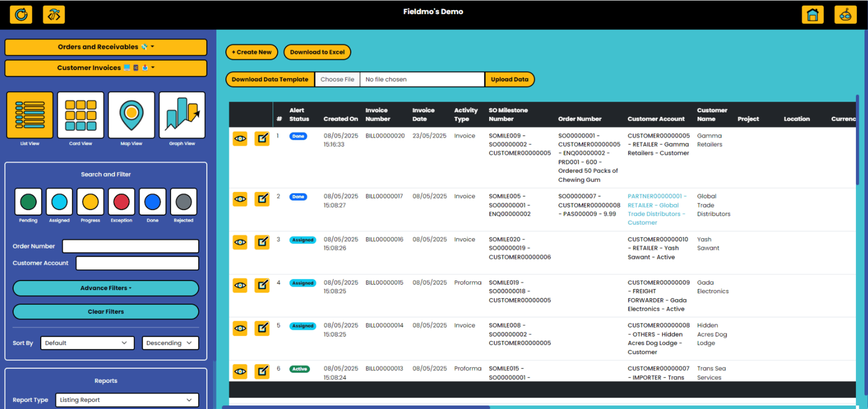
Task: Click the Yash Sawant customer name cell
Action: click(x=708, y=244)
